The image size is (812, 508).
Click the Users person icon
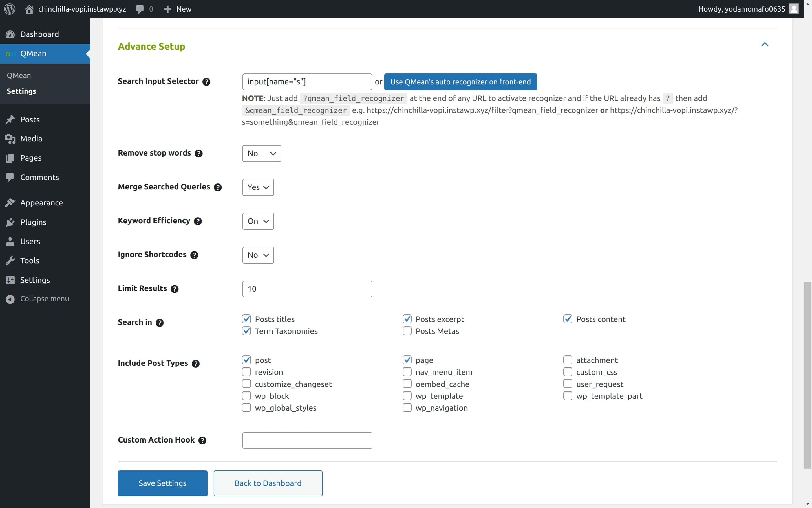point(10,241)
